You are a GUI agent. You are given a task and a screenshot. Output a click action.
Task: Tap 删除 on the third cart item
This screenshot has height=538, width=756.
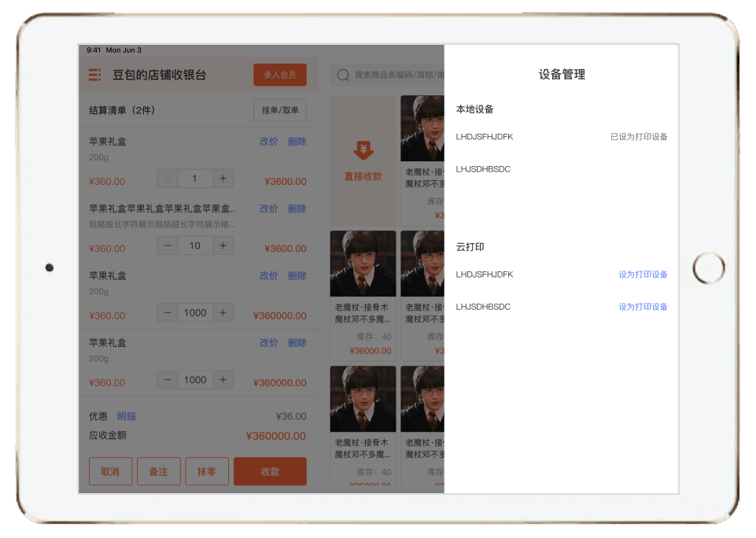[x=297, y=276]
